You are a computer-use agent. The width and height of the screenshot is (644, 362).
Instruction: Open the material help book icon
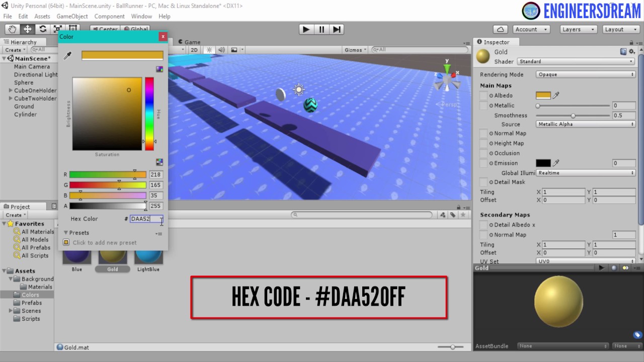click(x=623, y=52)
